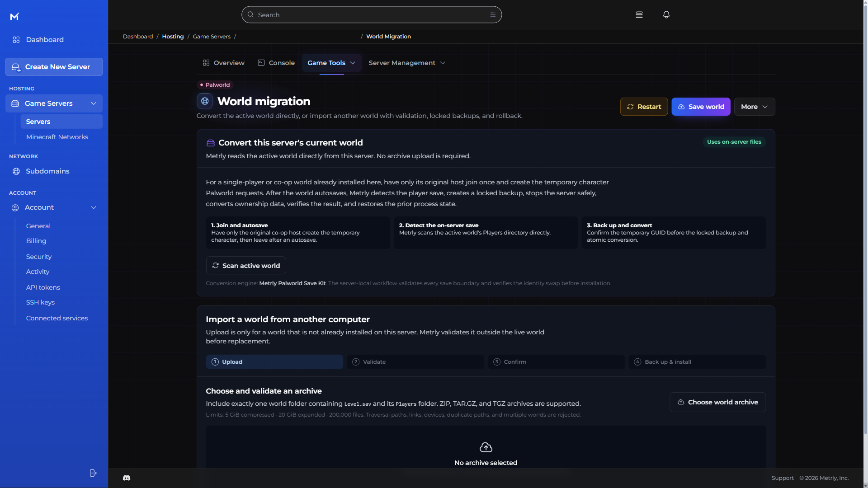
Task: Click the Support footer link
Action: [782, 478]
